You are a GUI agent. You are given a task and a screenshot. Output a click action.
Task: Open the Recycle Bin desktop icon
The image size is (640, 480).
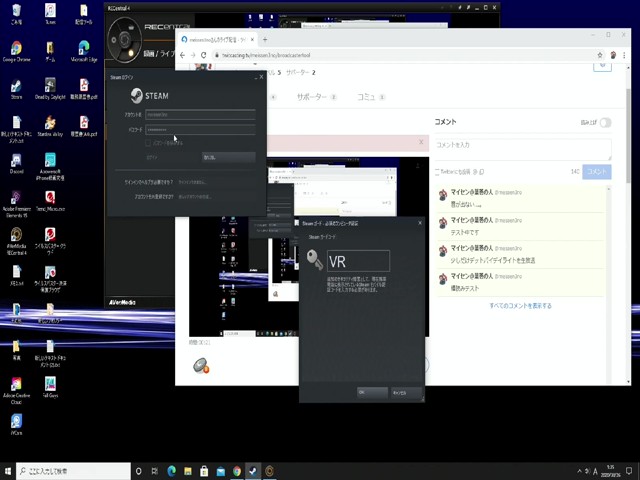tap(16, 14)
